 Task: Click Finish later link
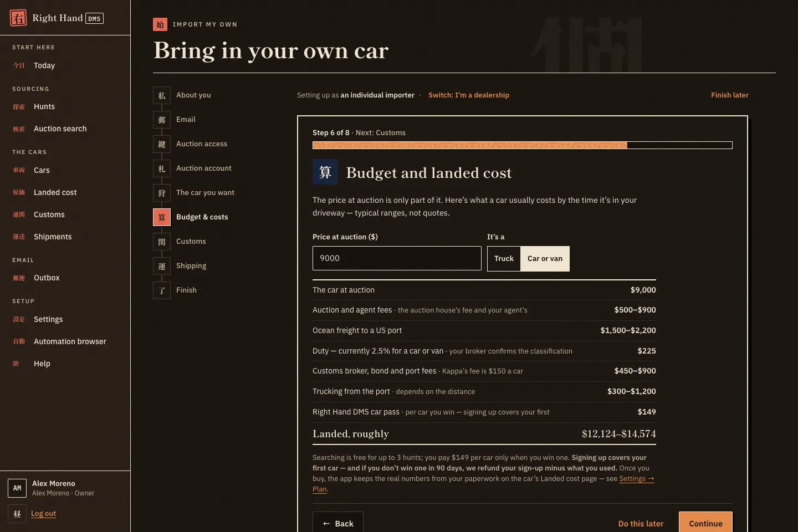point(730,95)
